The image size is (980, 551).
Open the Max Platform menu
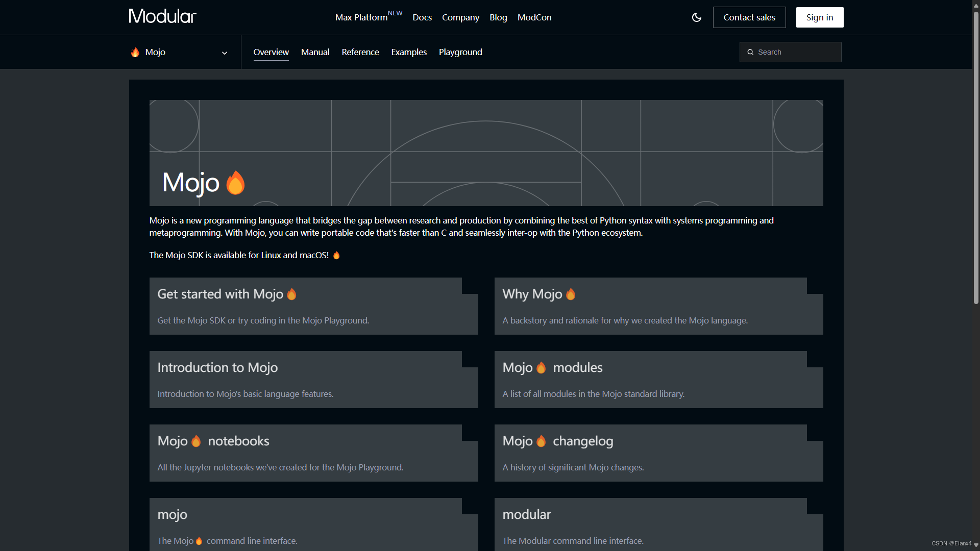(361, 17)
